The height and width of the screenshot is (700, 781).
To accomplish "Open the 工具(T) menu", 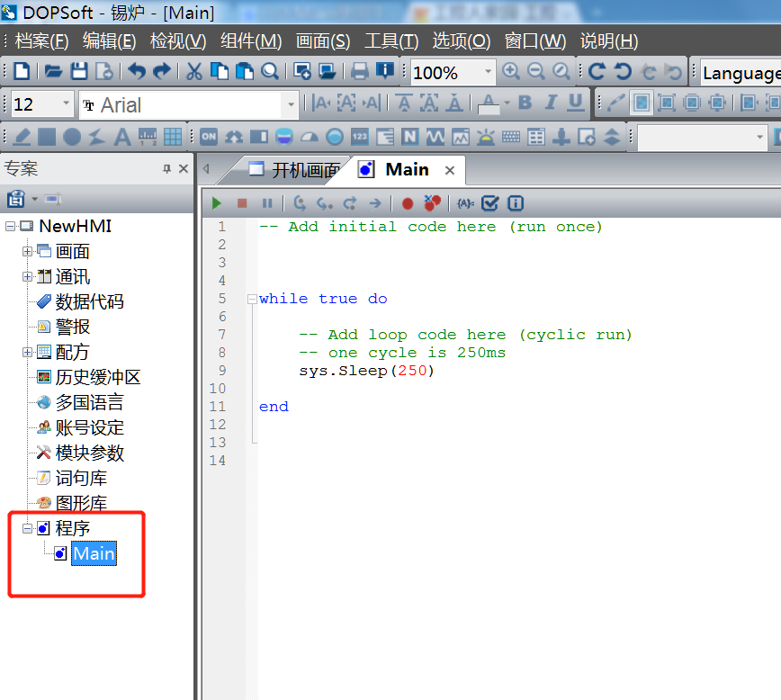I will pos(391,41).
